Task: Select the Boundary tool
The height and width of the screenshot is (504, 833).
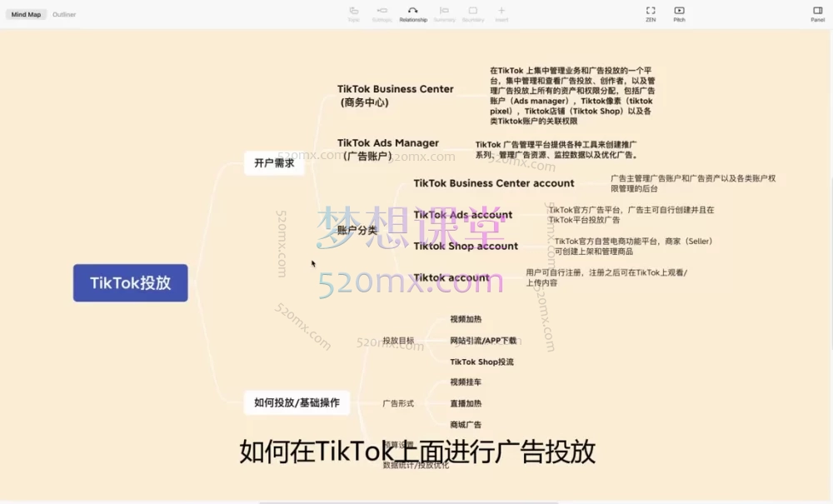Action: point(473,12)
